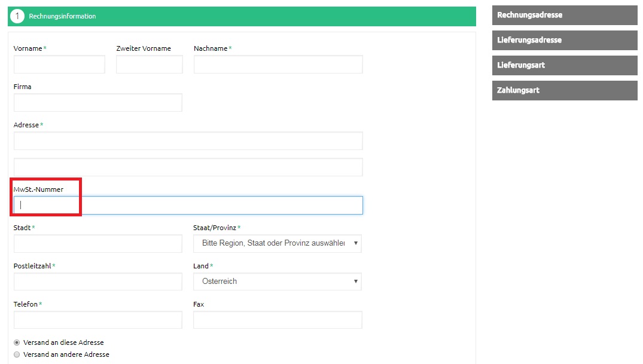Open the Lieferungsadresse sidebar step

[x=564, y=40]
